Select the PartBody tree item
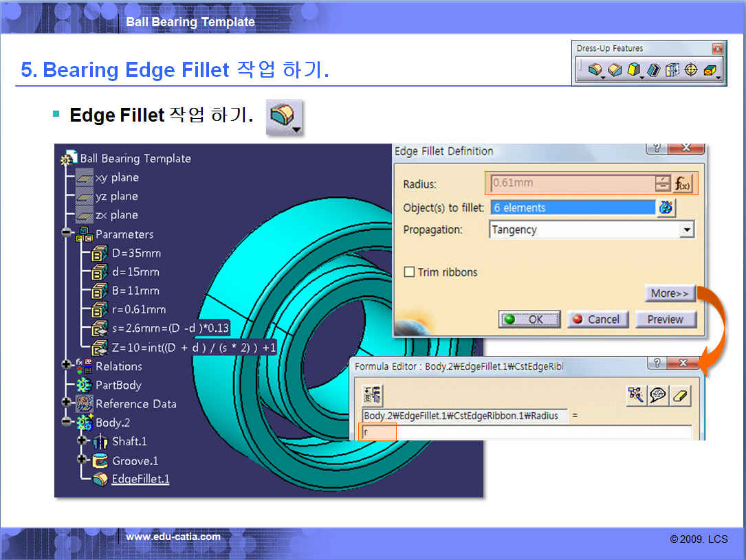This screenshot has width=746, height=560. click(x=118, y=385)
